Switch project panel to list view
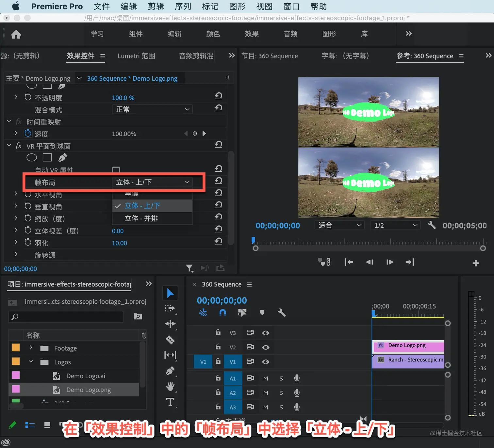Image resolution: width=494 pixels, height=448 pixels. pyautogui.click(x=30, y=425)
